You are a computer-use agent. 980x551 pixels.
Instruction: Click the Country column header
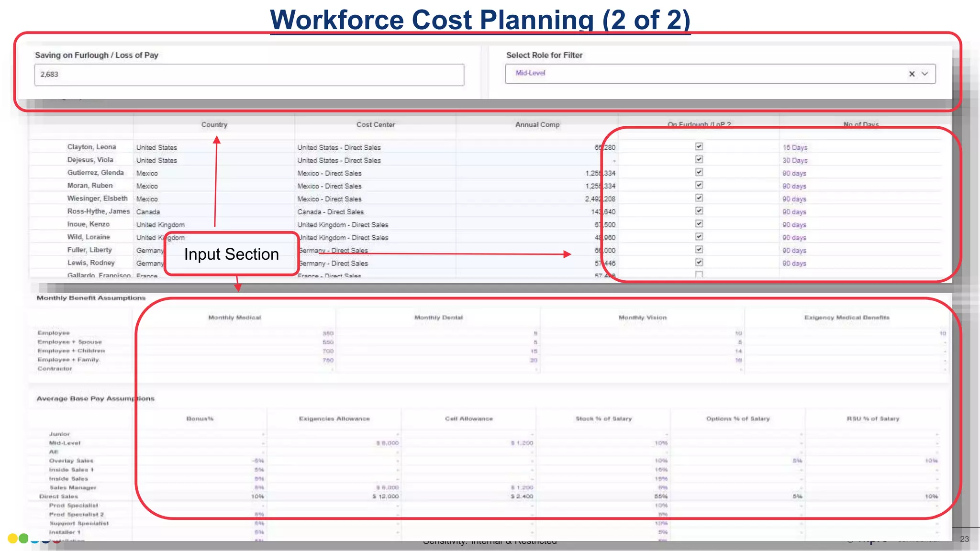tap(214, 124)
